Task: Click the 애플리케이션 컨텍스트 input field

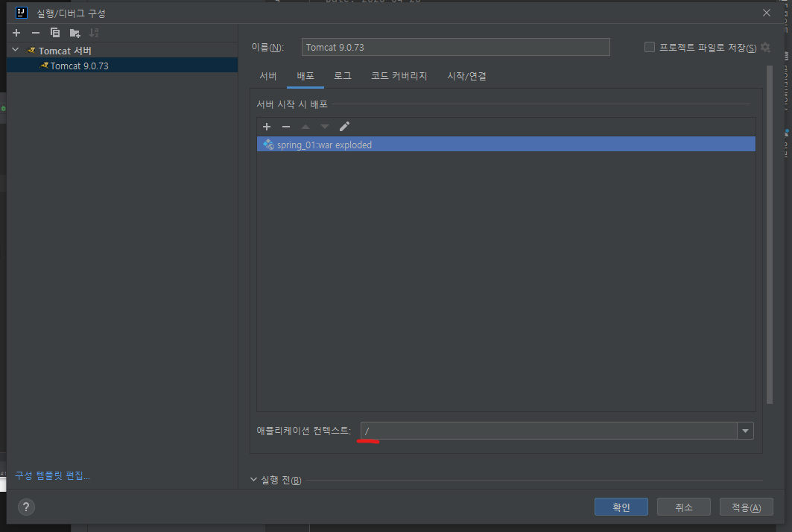Action: point(548,431)
